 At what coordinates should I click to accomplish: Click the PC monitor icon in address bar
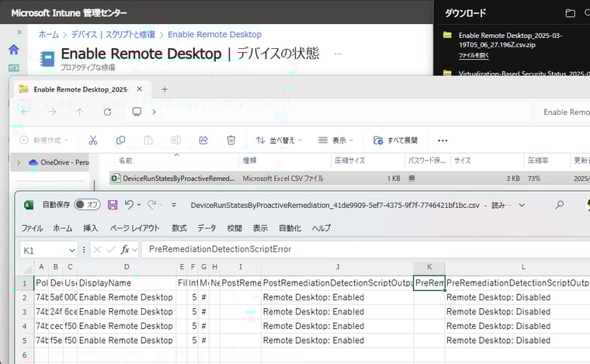(137, 112)
